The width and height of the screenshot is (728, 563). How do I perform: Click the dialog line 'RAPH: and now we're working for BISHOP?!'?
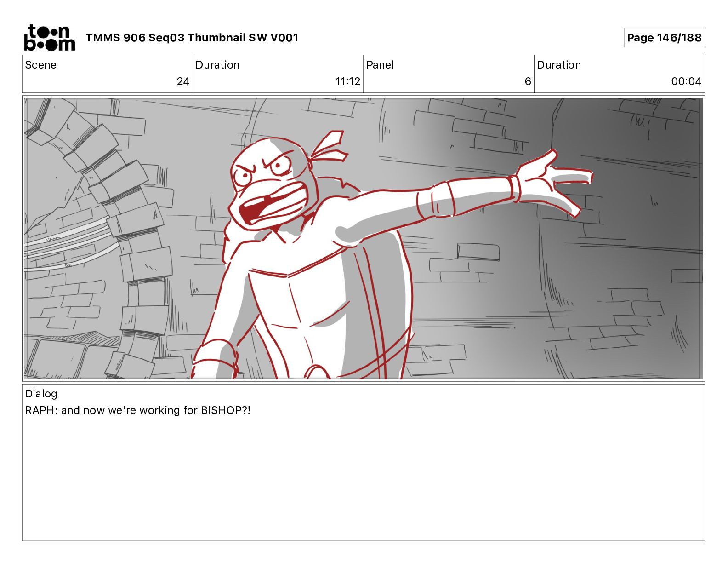(138, 410)
